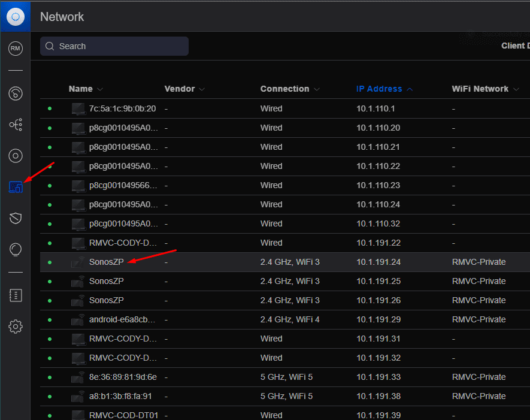Open the Settings gear icon in sidebar
The height and width of the screenshot is (420, 530).
click(15, 327)
